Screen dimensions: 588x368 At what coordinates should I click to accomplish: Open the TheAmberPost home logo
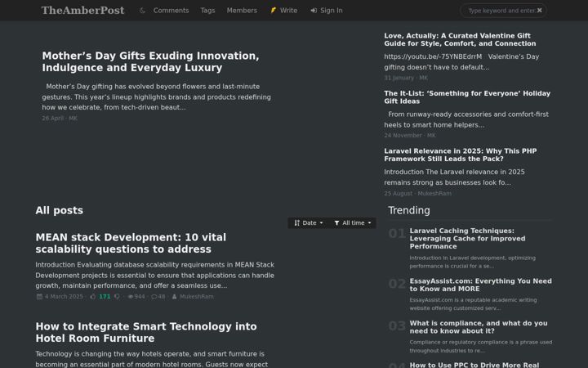[x=82, y=11]
